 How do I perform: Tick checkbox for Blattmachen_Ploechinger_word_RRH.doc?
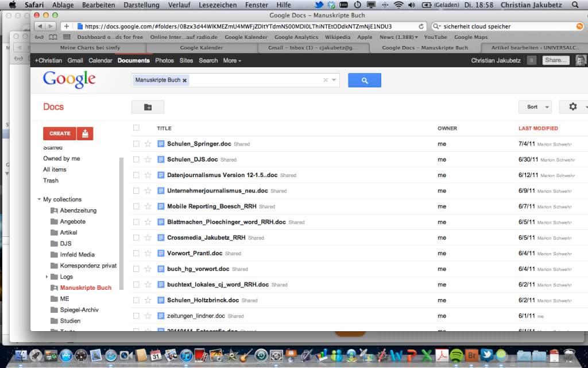(136, 222)
